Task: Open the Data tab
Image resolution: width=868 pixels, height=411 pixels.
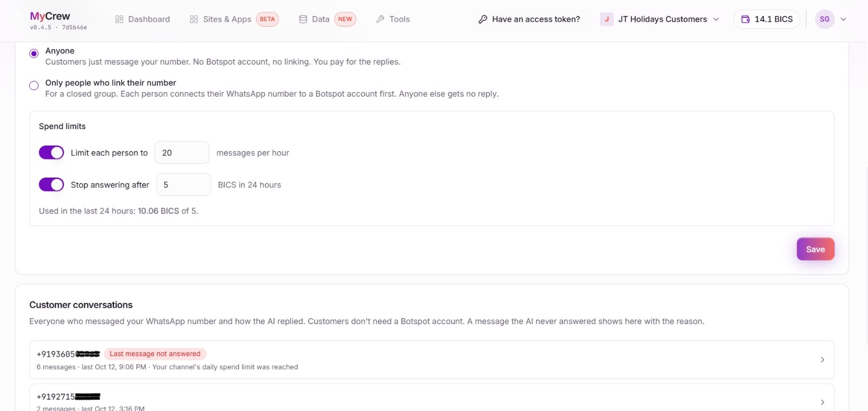Action: (x=327, y=19)
